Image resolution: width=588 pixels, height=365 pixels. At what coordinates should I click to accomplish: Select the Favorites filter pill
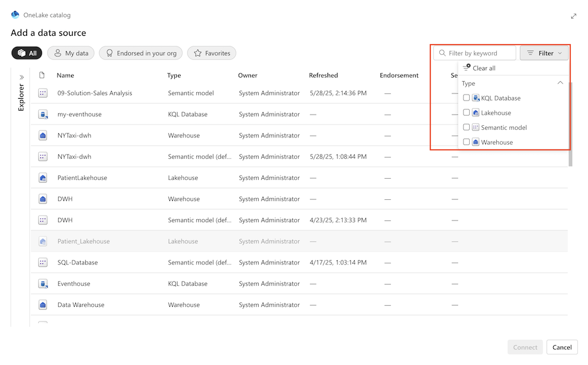click(x=211, y=53)
